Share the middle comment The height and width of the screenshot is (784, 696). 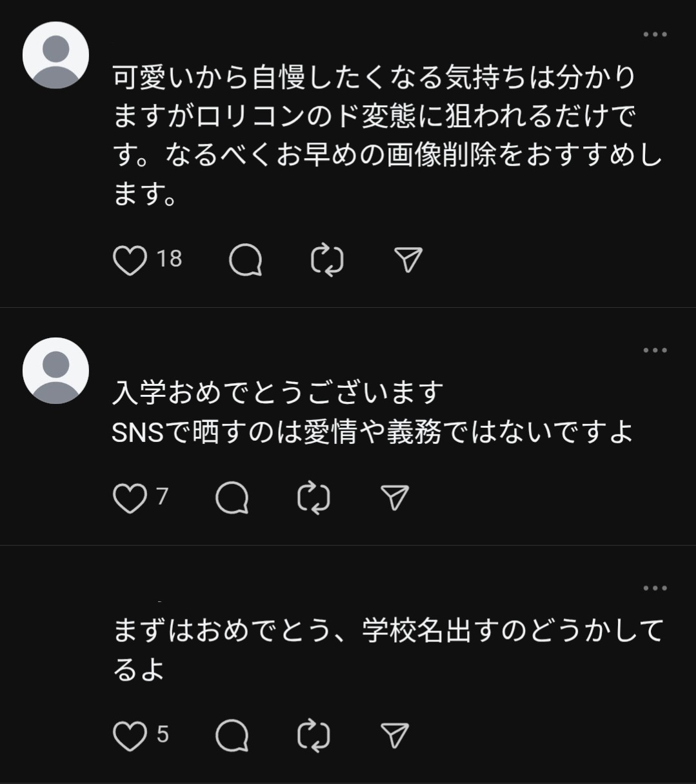[x=395, y=497]
